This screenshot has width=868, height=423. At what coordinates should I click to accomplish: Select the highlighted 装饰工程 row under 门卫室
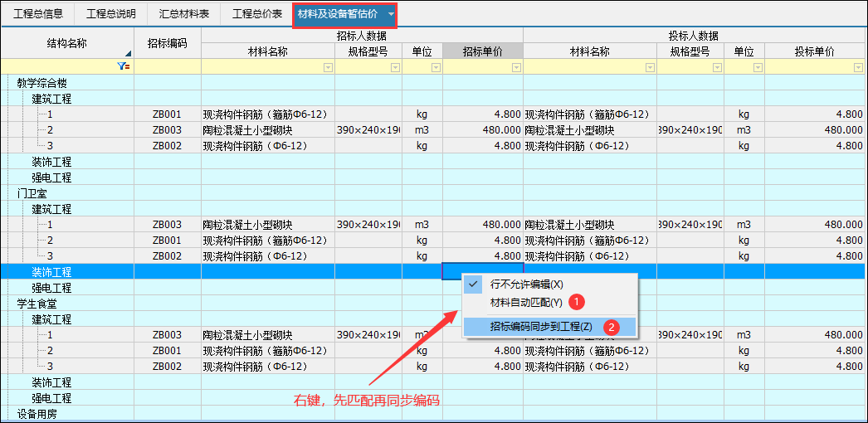pos(51,272)
